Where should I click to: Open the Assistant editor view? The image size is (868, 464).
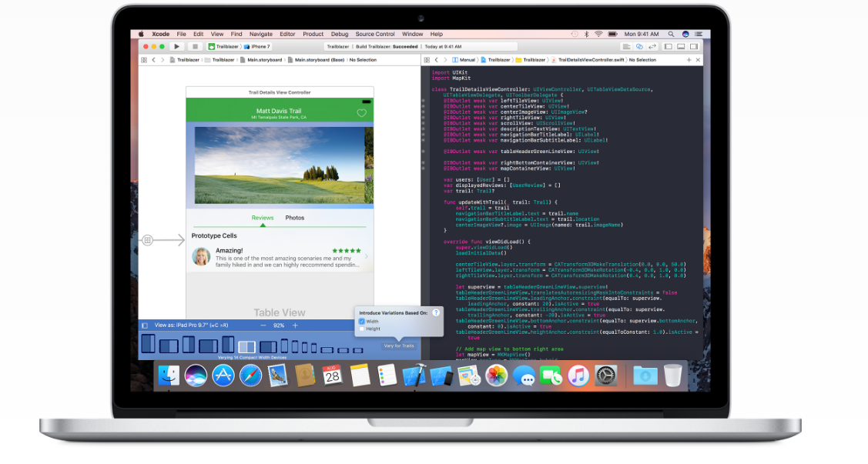click(640, 46)
